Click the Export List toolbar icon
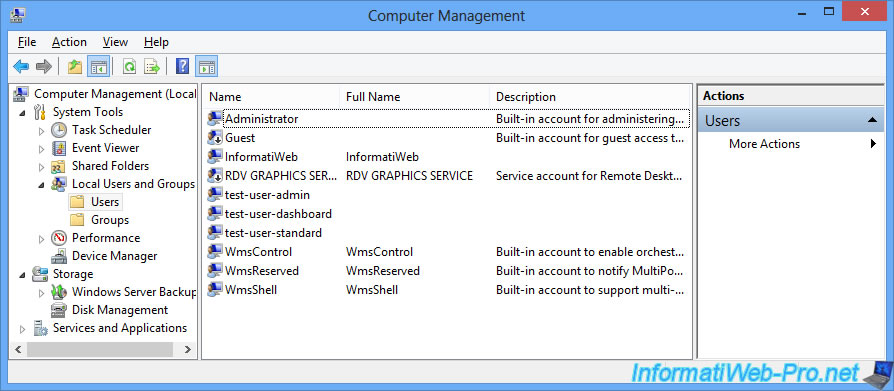Viewport: 894px width, 391px height. (152, 67)
